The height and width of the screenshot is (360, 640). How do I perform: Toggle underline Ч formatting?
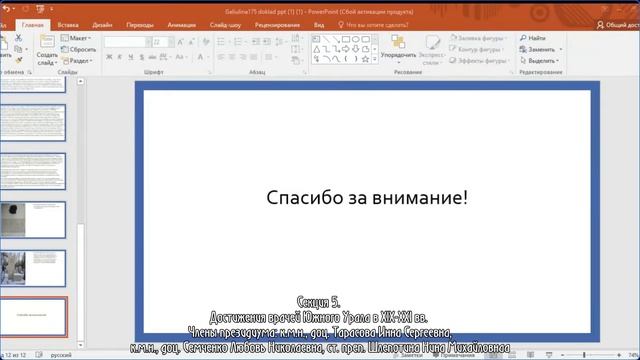(131, 57)
